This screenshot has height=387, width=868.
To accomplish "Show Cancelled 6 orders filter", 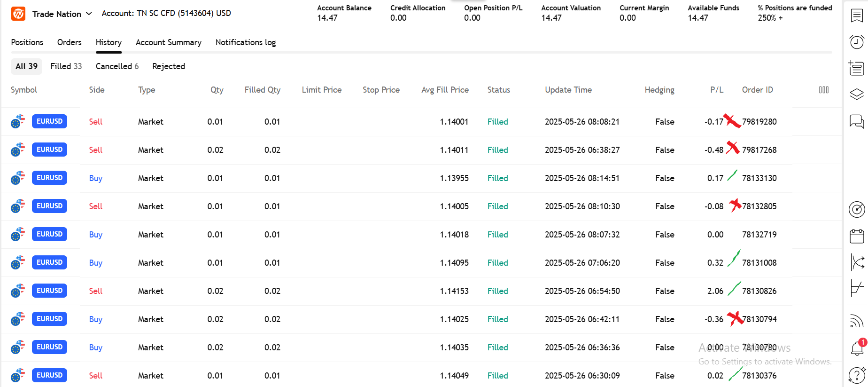I will (x=117, y=66).
